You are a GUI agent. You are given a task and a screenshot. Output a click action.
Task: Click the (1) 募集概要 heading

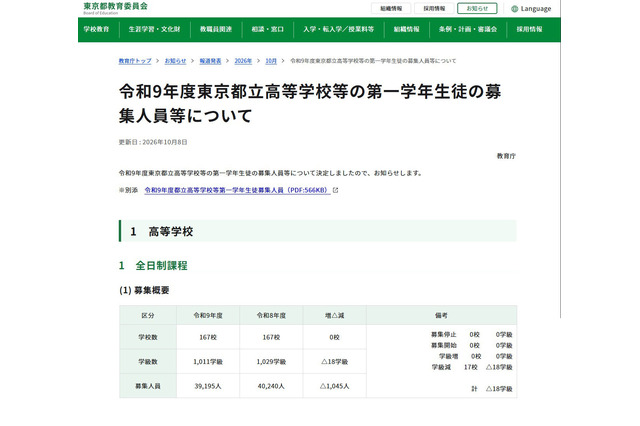(x=144, y=291)
